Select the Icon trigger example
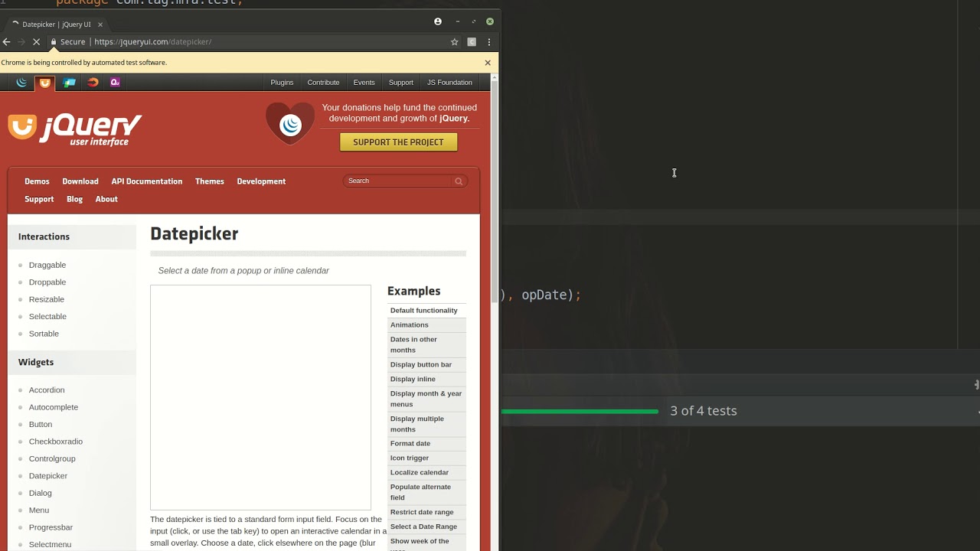Image resolution: width=980 pixels, height=551 pixels. 426,458
